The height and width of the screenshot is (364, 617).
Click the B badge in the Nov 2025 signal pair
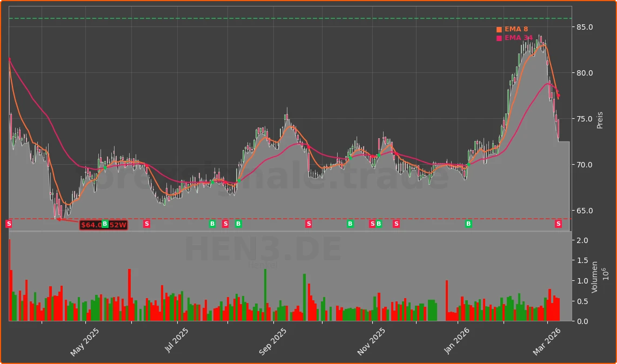pos(379,224)
